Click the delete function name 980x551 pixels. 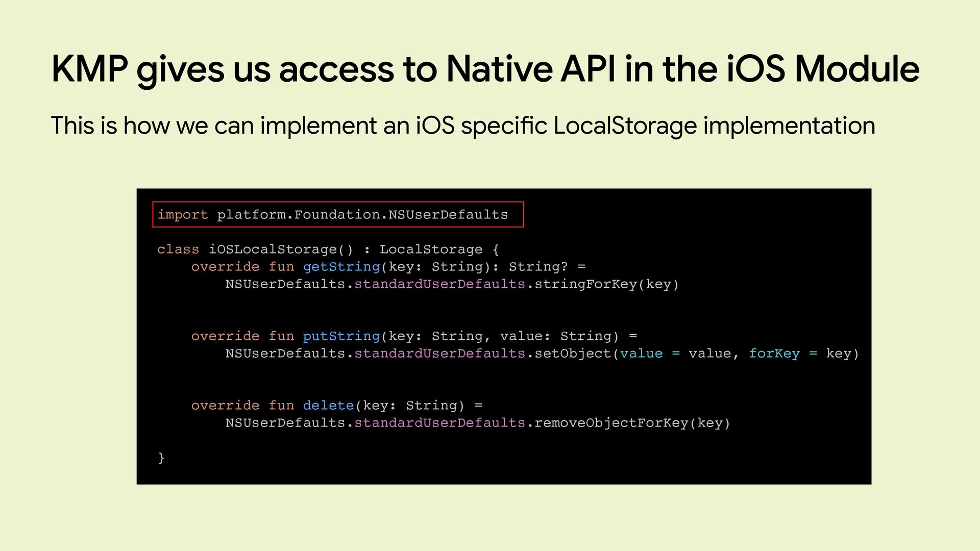[328, 406]
